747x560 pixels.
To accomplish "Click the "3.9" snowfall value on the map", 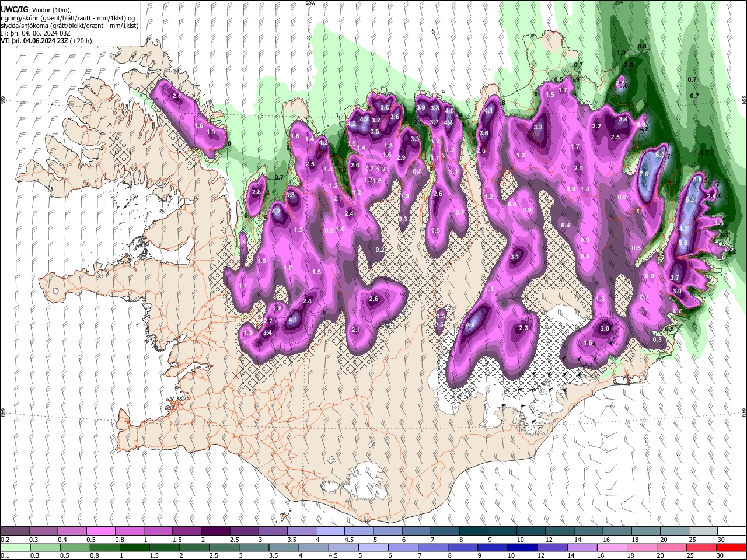I will 420,108.
